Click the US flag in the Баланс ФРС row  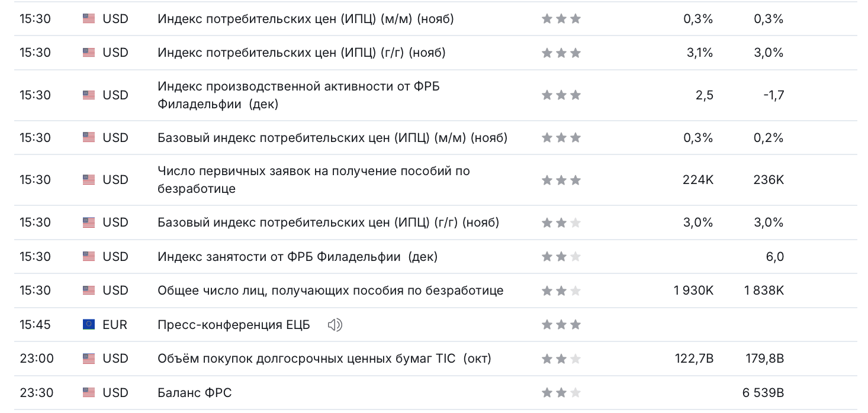pos(89,392)
